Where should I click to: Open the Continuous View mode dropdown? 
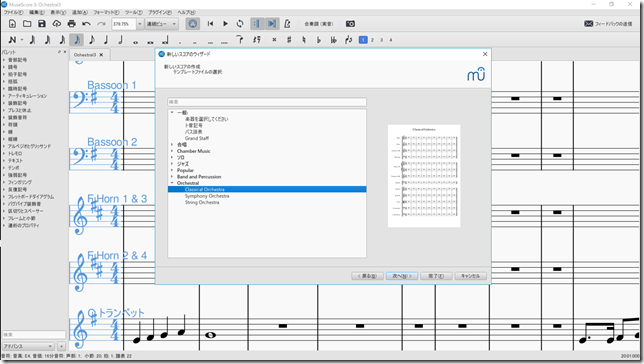pos(162,24)
